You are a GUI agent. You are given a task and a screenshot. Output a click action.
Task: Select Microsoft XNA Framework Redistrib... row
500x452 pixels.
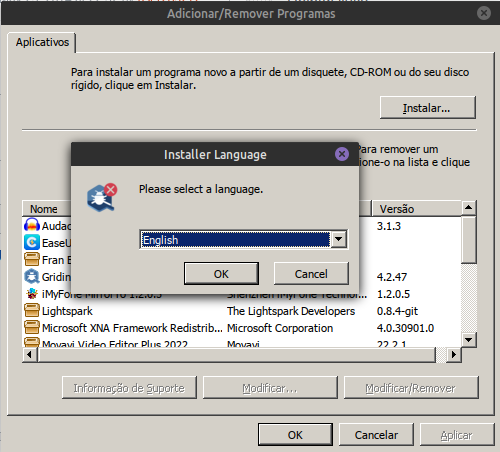[242, 328]
